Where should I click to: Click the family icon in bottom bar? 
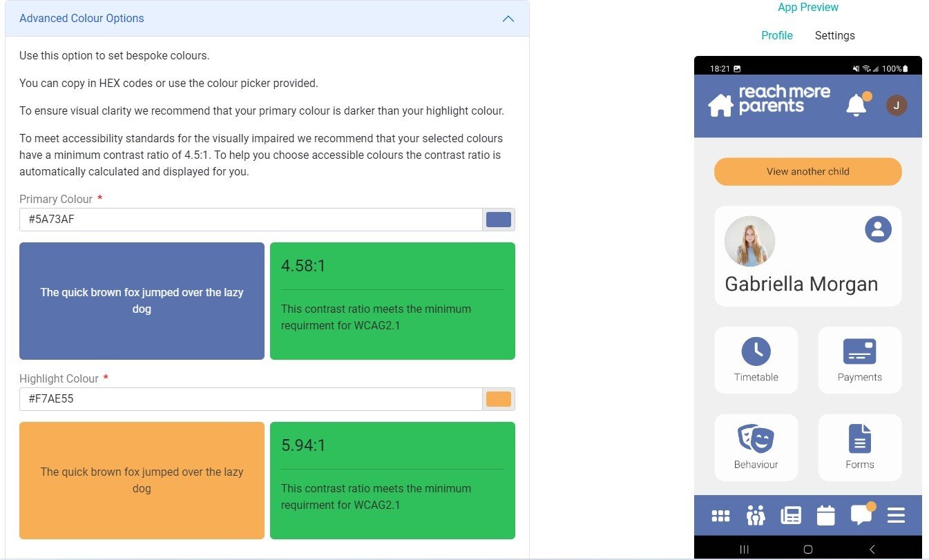click(756, 516)
